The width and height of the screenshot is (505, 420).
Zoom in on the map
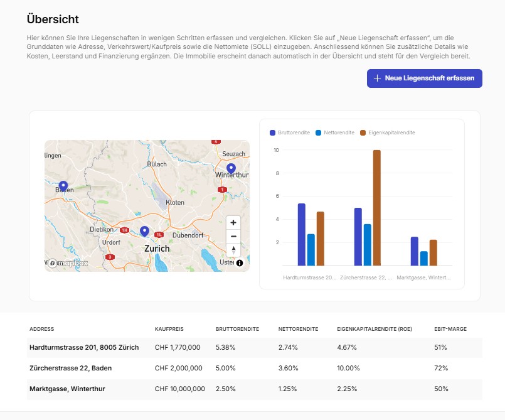233,222
